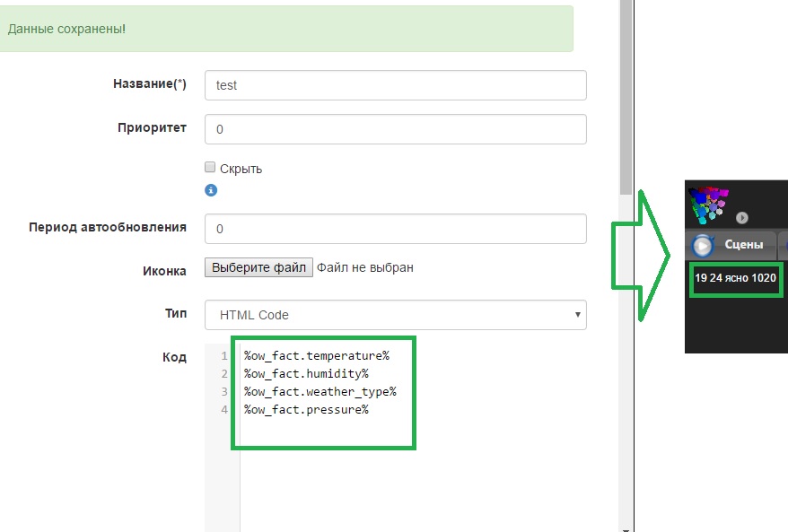Click line number 4 in code gutter
The height and width of the screenshot is (532, 788).
[x=224, y=410]
